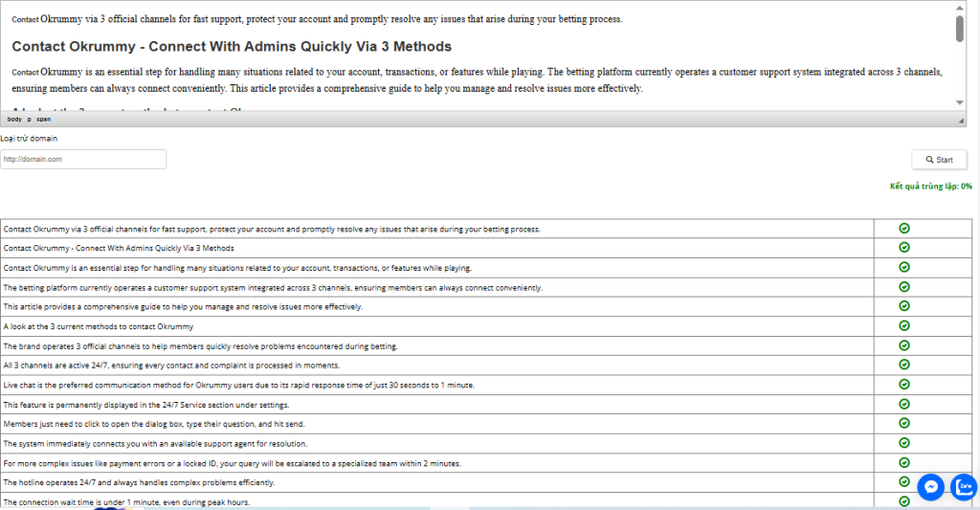980x510 pixels.
Task: Select the 'p' element in the editor path bar
Action: click(x=29, y=120)
